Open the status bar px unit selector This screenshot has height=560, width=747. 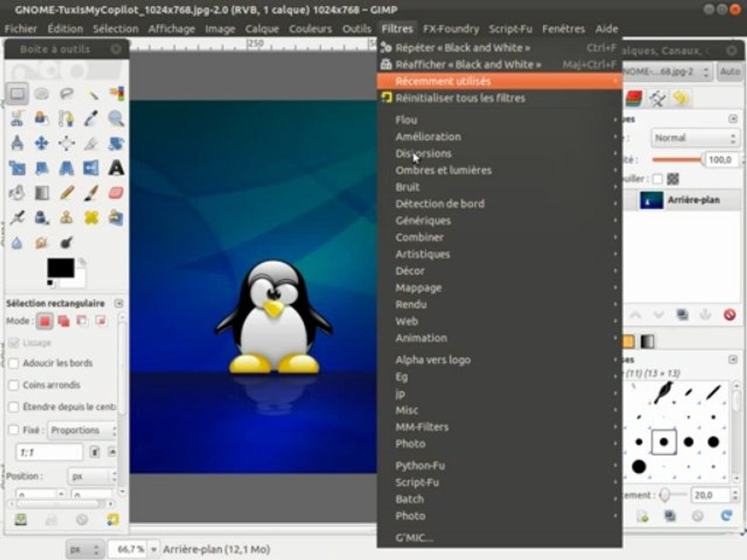[84, 550]
